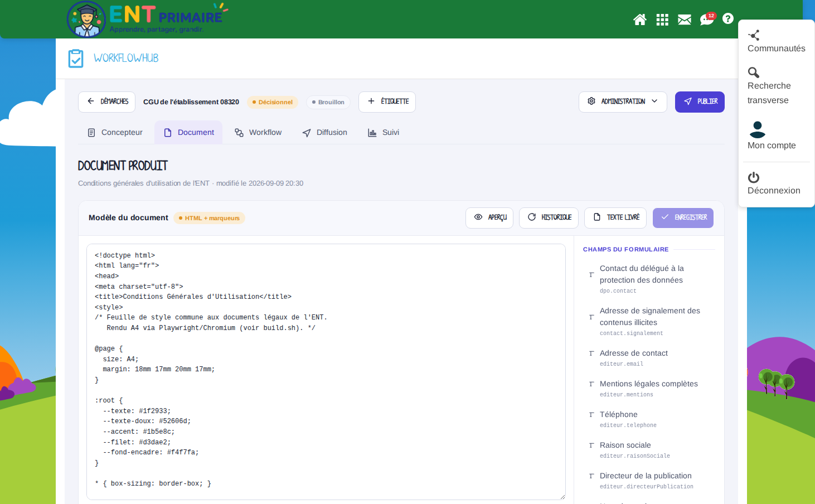
Task: Click the Texte livré button
Action: (615, 217)
